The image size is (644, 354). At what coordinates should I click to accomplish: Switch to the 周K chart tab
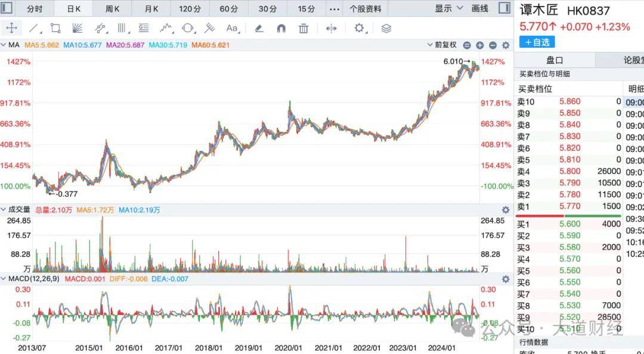pyautogui.click(x=112, y=8)
